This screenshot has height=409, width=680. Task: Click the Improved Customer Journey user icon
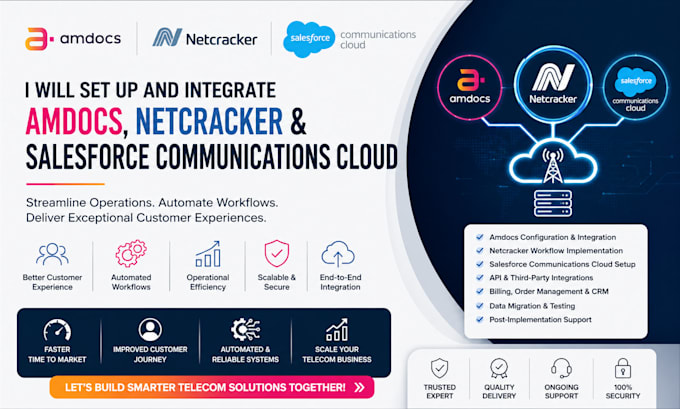coord(150,330)
